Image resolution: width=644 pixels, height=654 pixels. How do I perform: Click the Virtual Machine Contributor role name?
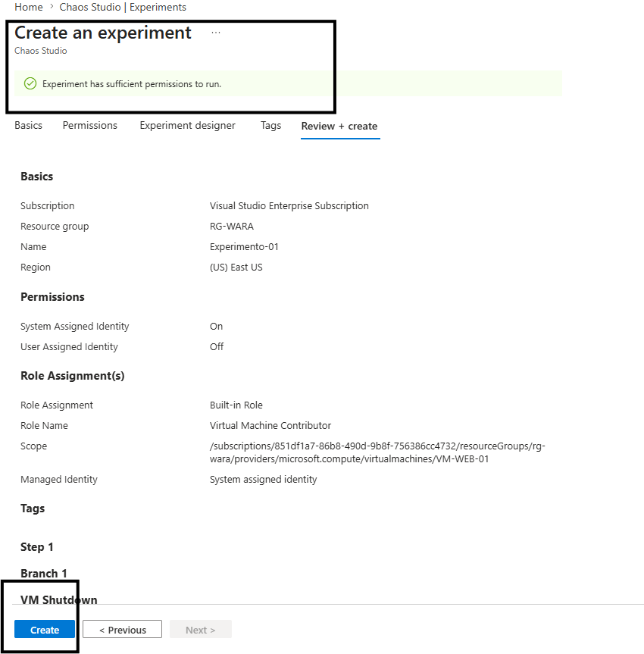click(x=270, y=426)
